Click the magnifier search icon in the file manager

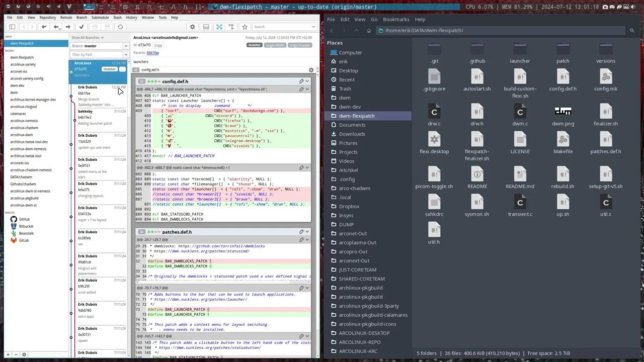(632, 30)
